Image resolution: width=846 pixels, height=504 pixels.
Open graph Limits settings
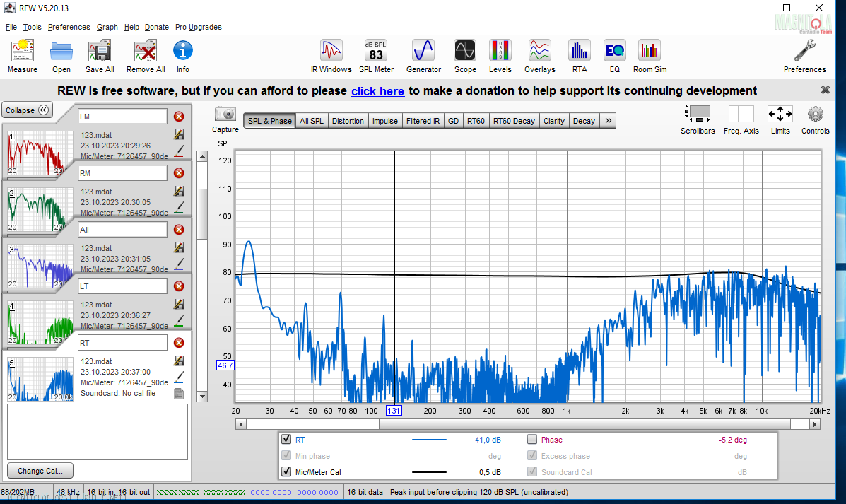tap(780, 119)
